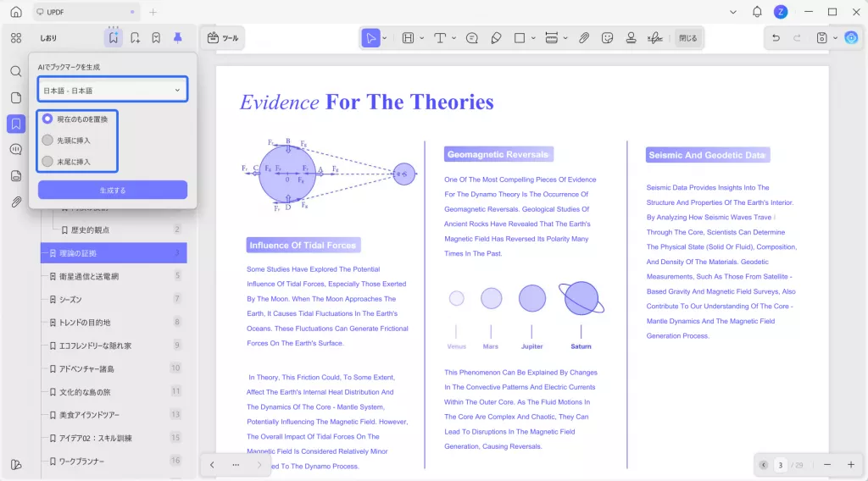The image size is (868, 481).
Task: Select bookmark アイデア02：スキル訓練
Action: (x=95, y=438)
